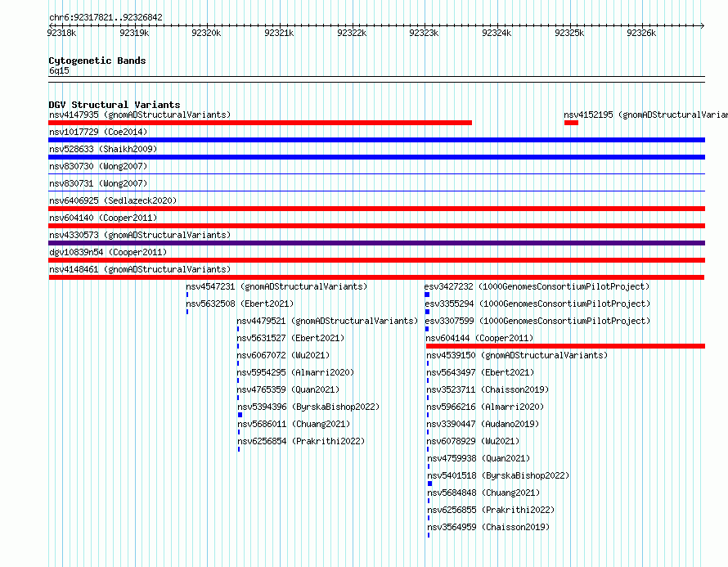The width and height of the screenshot is (728, 567).
Task: Click the red bar of nsv6406925
Action: point(376,209)
